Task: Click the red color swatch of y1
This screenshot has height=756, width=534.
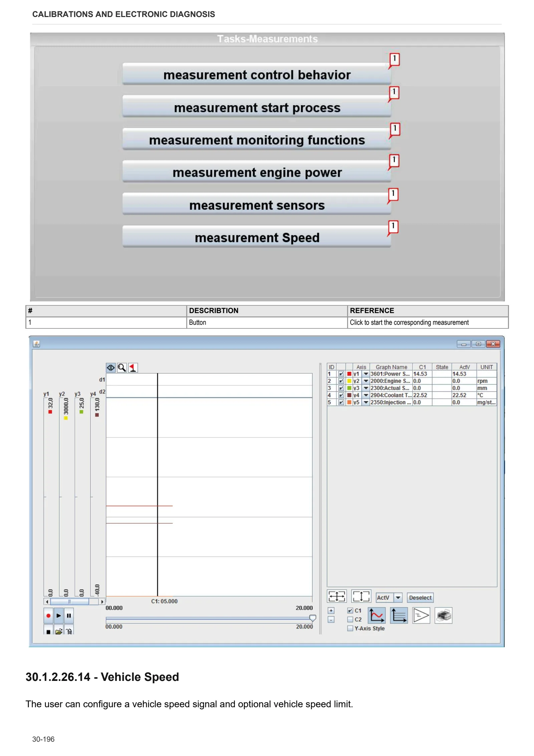Action: (349, 374)
